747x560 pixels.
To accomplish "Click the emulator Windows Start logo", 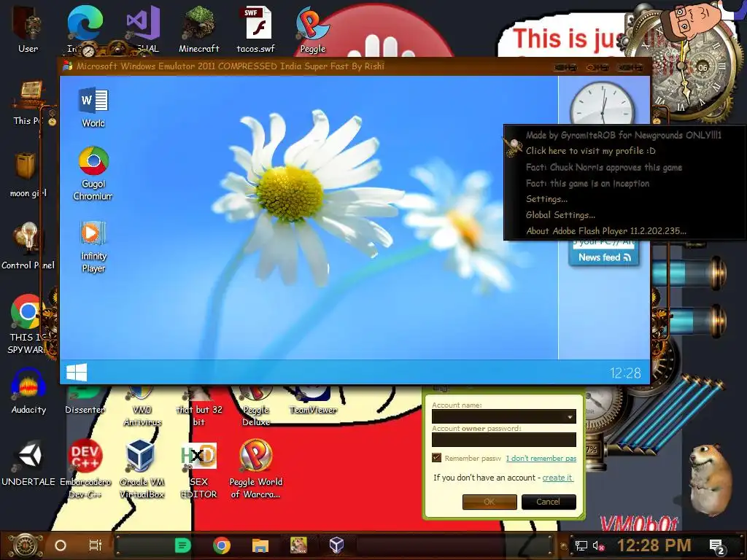I will coord(77,373).
